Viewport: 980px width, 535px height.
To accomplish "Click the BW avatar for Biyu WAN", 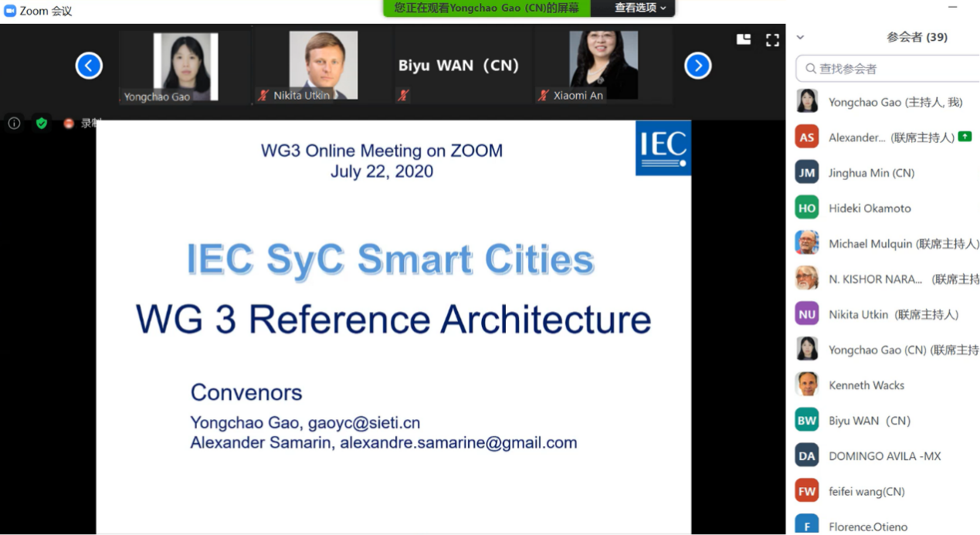I will pyautogui.click(x=807, y=421).
